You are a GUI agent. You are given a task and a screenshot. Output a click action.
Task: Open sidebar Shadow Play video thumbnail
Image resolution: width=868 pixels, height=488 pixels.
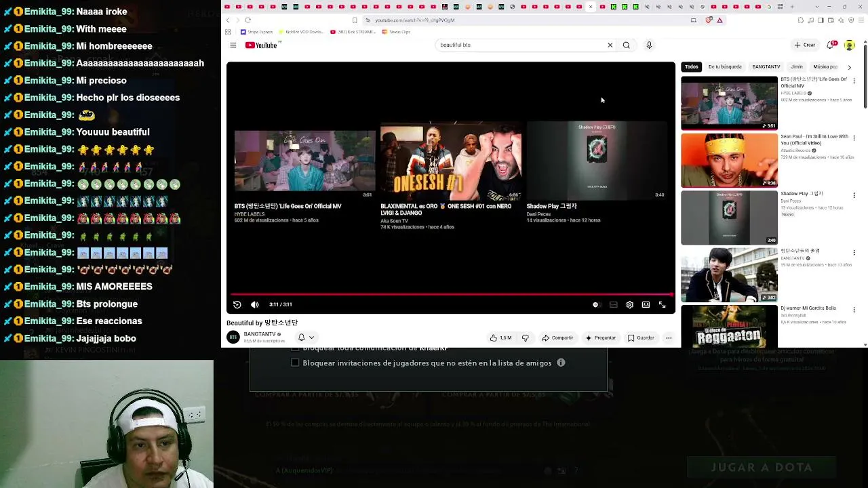pyautogui.click(x=729, y=218)
